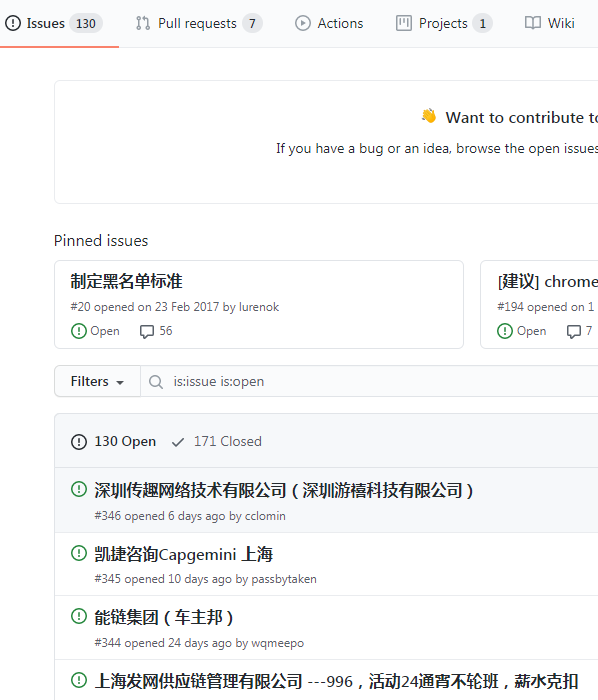Click text '#346 opened 6 days ago'
598x700 pixels.
159,516
